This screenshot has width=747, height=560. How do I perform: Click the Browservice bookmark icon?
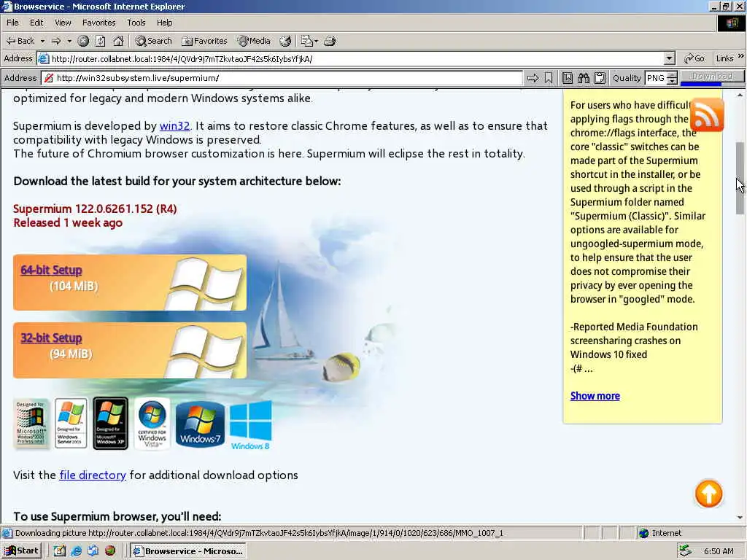pyautogui.click(x=549, y=78)
